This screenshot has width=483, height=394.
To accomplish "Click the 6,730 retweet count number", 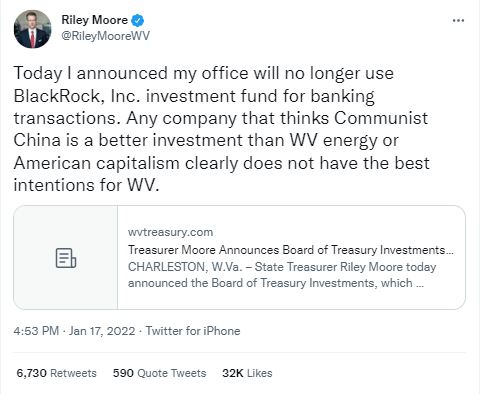I will 31,373.
